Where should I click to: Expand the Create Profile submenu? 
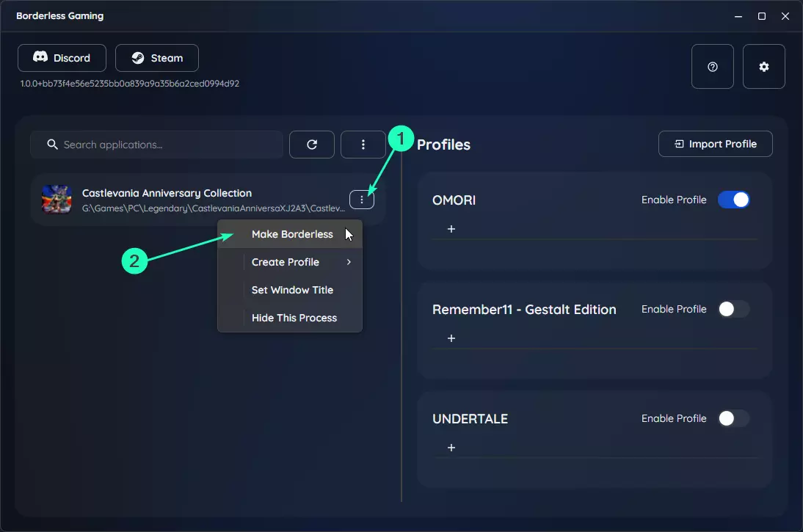[x=290, y=262]
